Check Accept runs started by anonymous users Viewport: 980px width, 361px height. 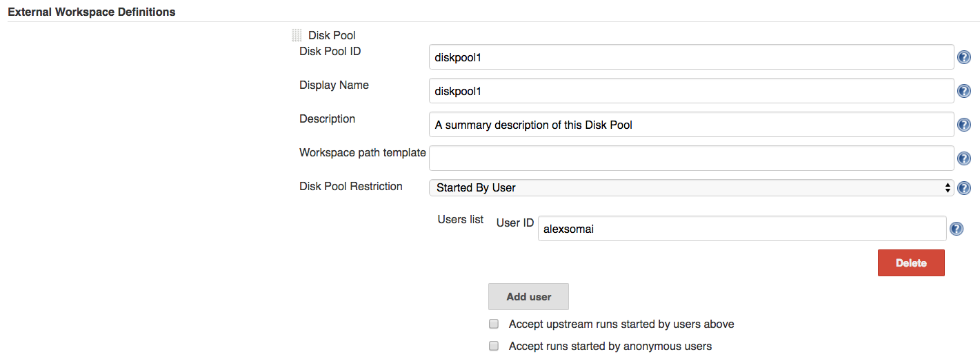tap(494, 346)
